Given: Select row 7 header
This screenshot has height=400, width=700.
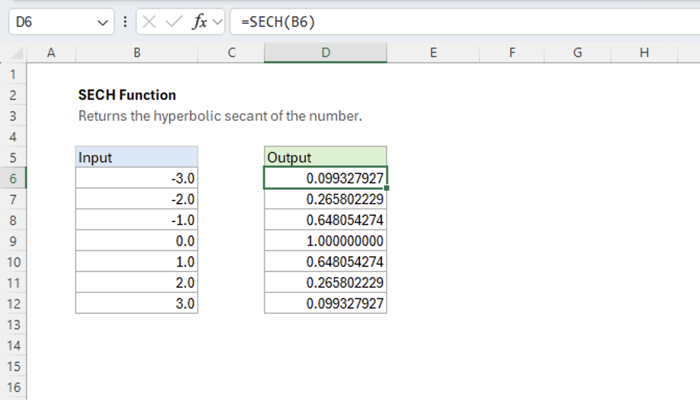Looking at the screenshot, I should point(13,199).
